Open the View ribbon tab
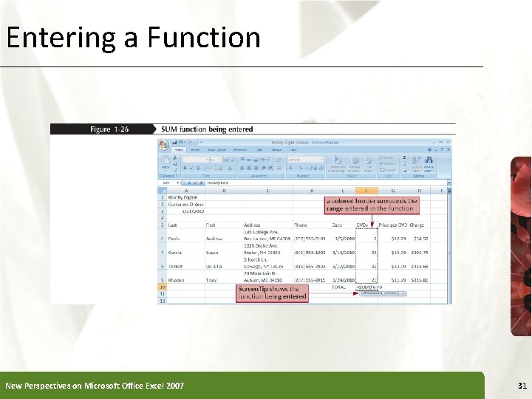Image resolution: width=532 pixels, height=399 pixels. tap(293, 149)
